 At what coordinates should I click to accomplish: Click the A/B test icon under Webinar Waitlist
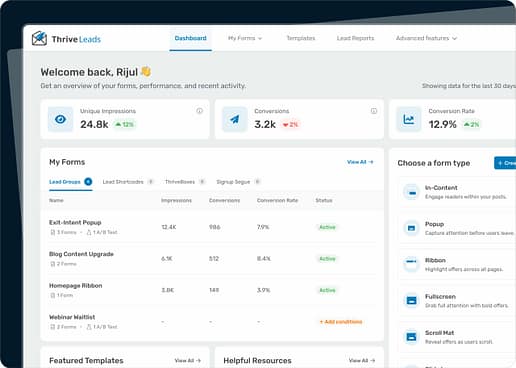89,327
